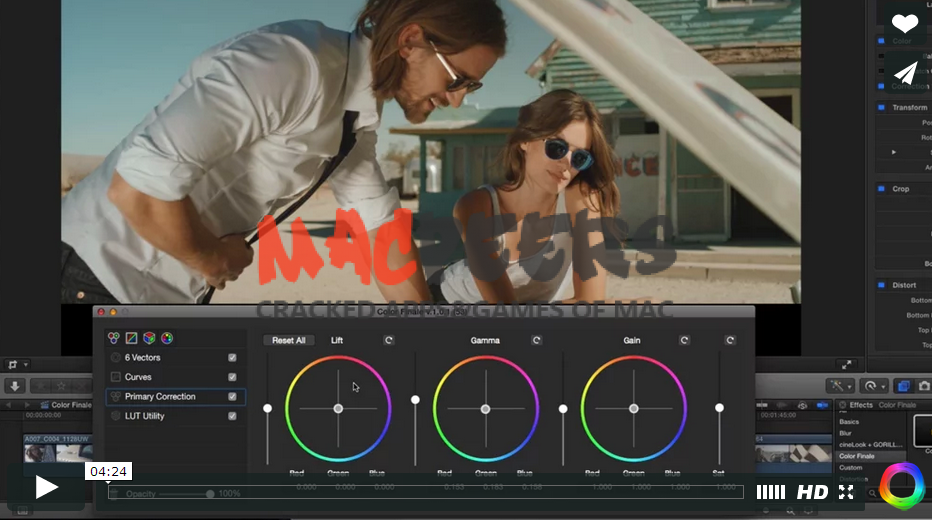Viewport: 932px width, 520px height.
Task: Enter fullscreen mode in the video player
Action: (846, 492)
